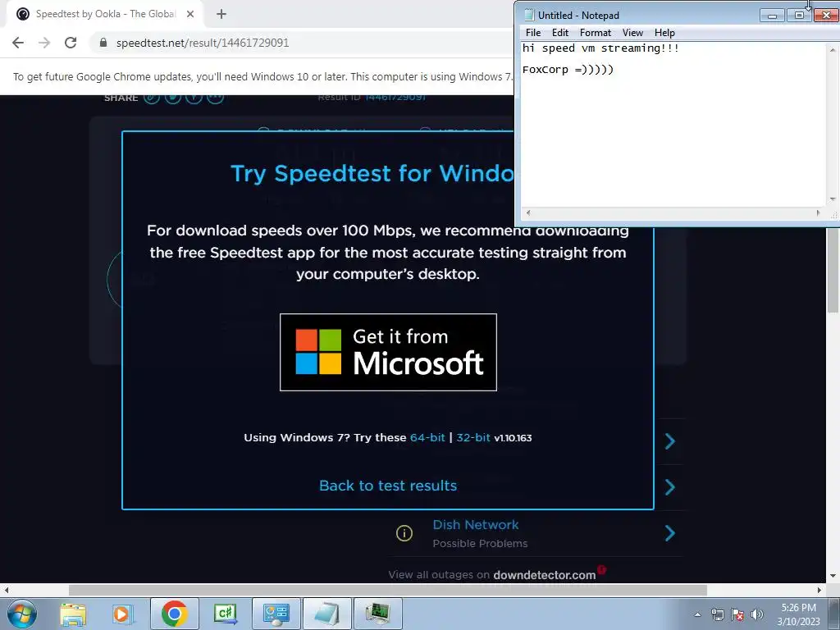840x630 pixels.
Task: Show hidden system tray icons
Action: (697, 614)
